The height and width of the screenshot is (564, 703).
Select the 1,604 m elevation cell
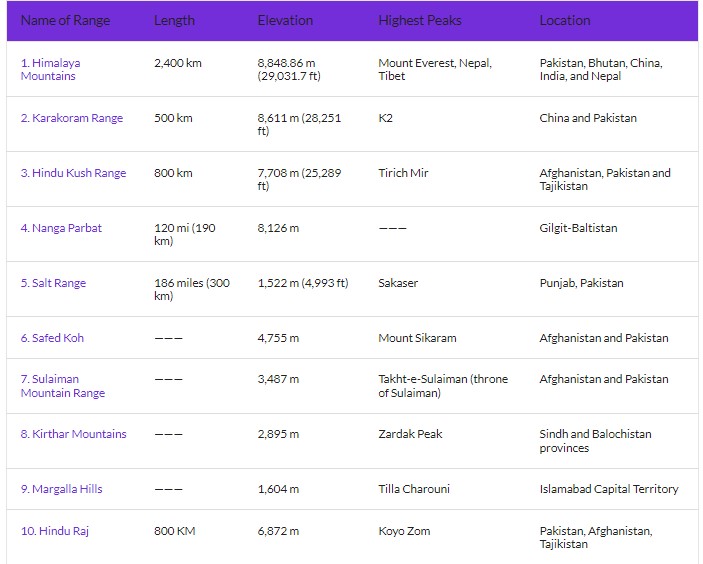coord(278,489)
